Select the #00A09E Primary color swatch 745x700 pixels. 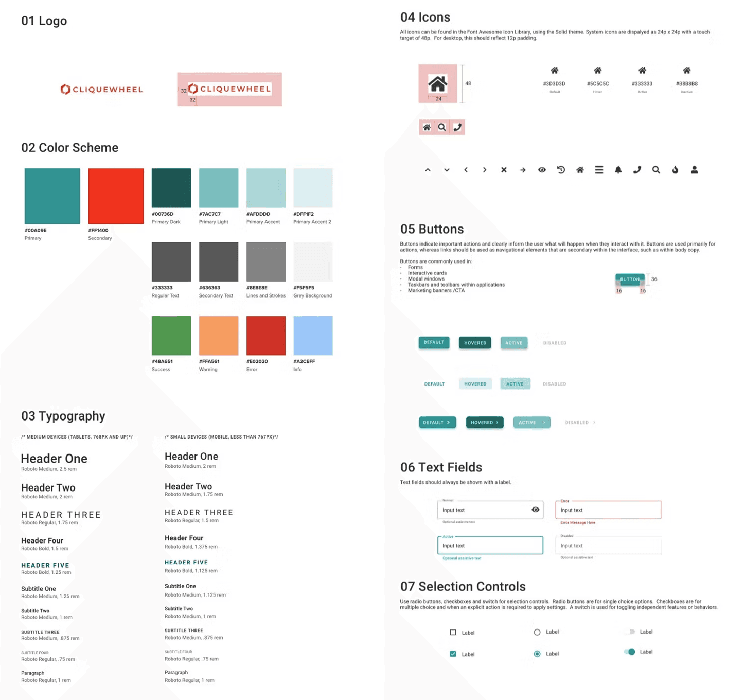pos(52,196)
